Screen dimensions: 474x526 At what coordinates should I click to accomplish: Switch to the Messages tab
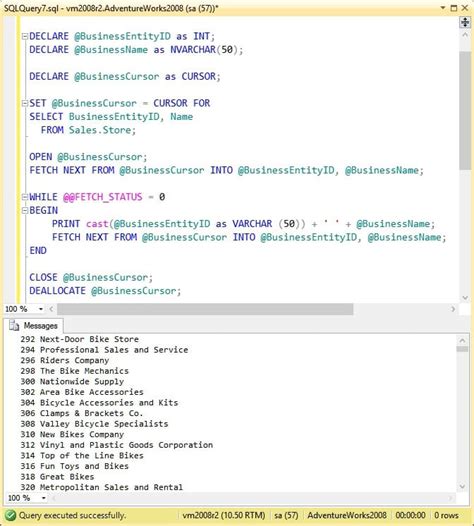tap(34, 326)
